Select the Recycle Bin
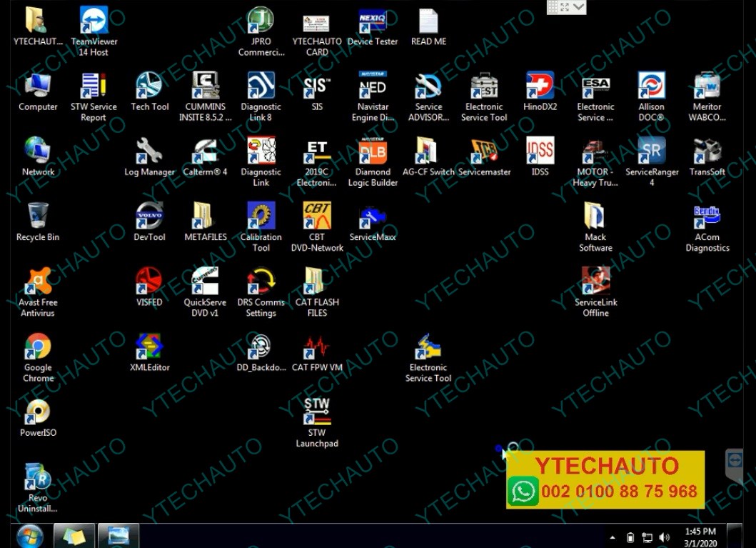The image size is (756, 548). [x=38, y=223]
